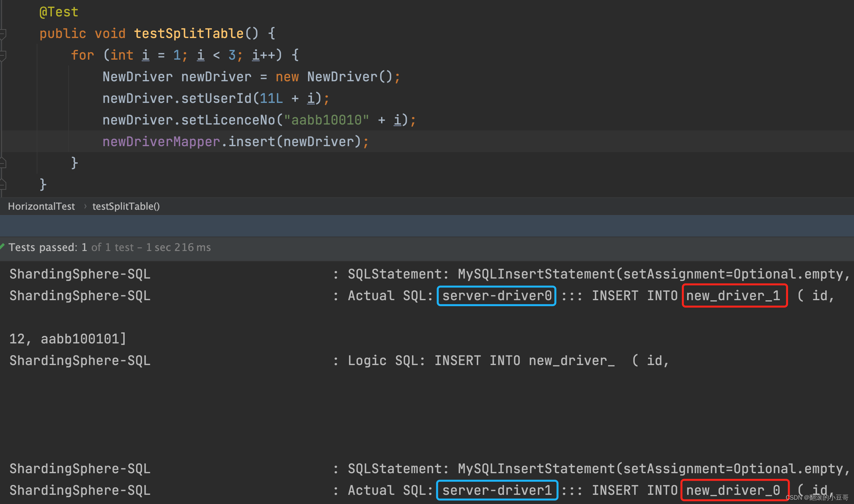Collapse the for loop fold marker
This screenshot has width=854, height=504.
[3, 56]
